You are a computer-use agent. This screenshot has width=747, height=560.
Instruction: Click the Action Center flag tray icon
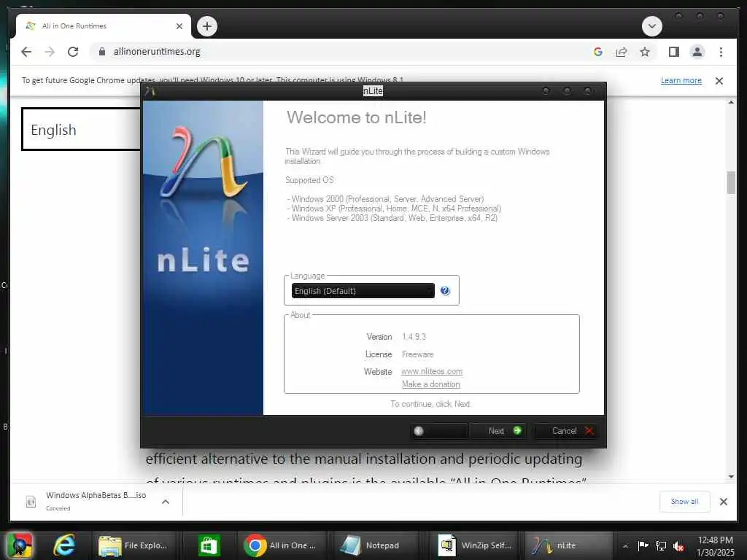click(643, 545)
